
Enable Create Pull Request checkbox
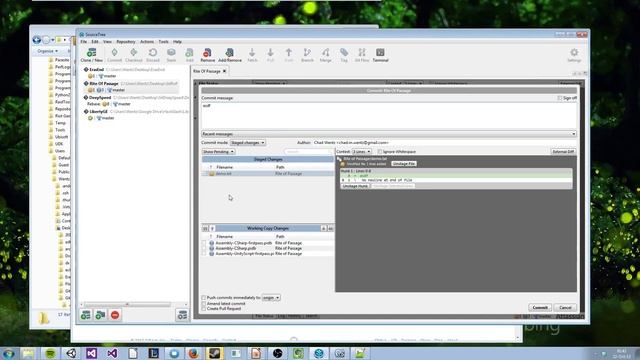[204, 309]
